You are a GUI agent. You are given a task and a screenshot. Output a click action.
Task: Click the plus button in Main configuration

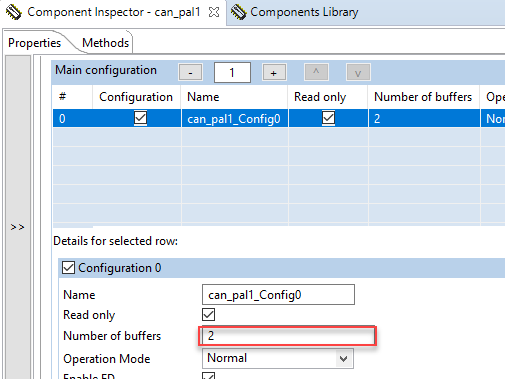pos(274,72)
